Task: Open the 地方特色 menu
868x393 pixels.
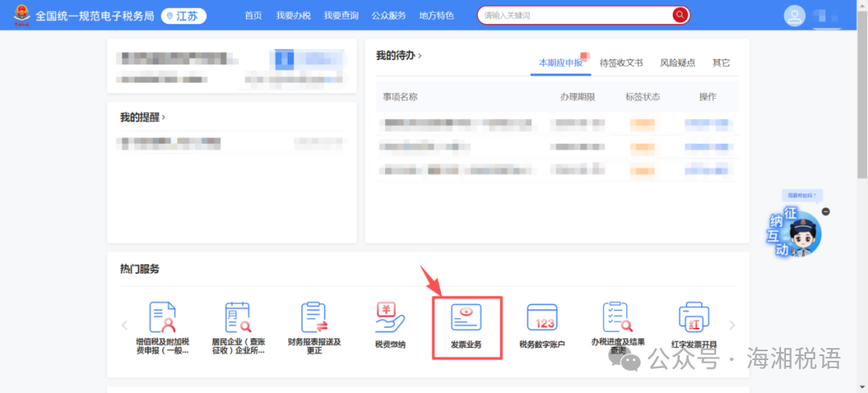Action: coord(436,15)
